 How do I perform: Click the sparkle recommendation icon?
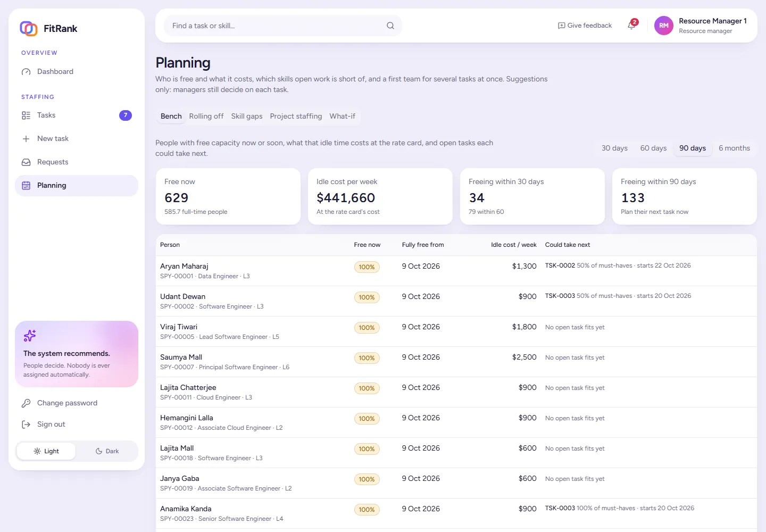(30, 336)
